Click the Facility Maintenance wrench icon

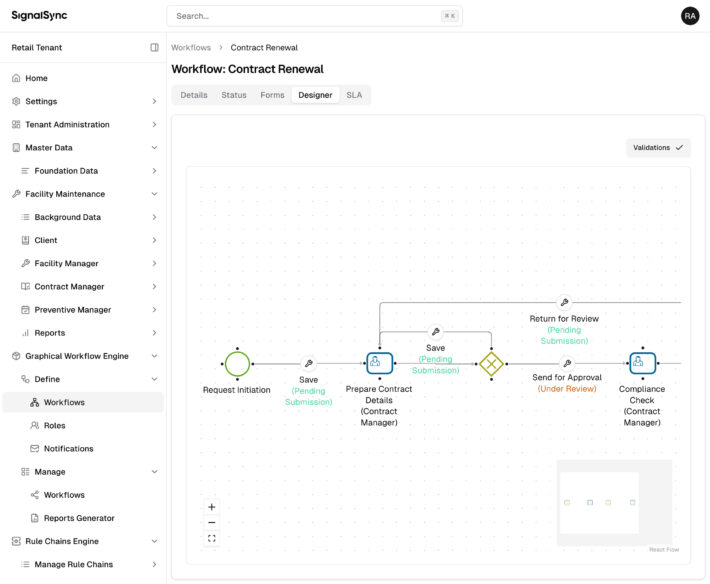click(16, 194)
